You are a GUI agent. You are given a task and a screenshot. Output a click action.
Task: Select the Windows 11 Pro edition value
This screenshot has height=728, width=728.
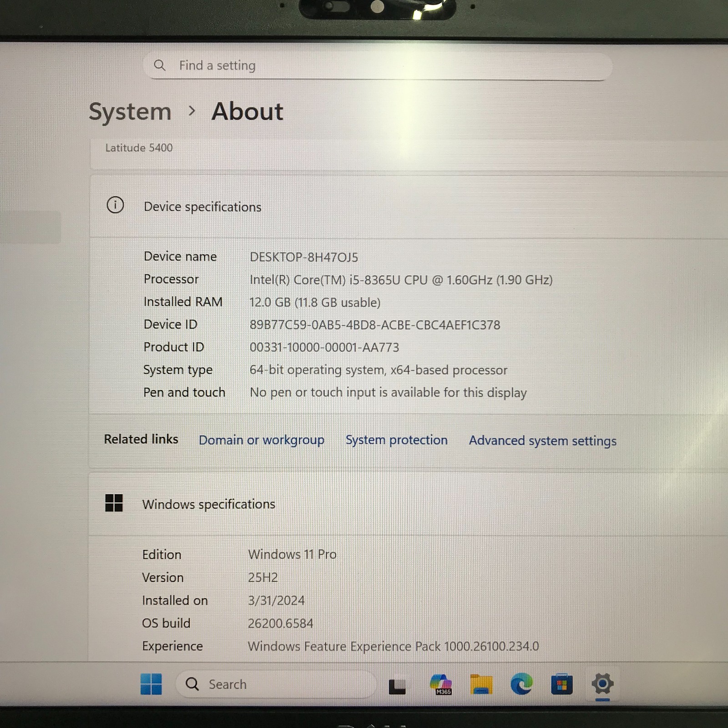[x=292, y=555]
